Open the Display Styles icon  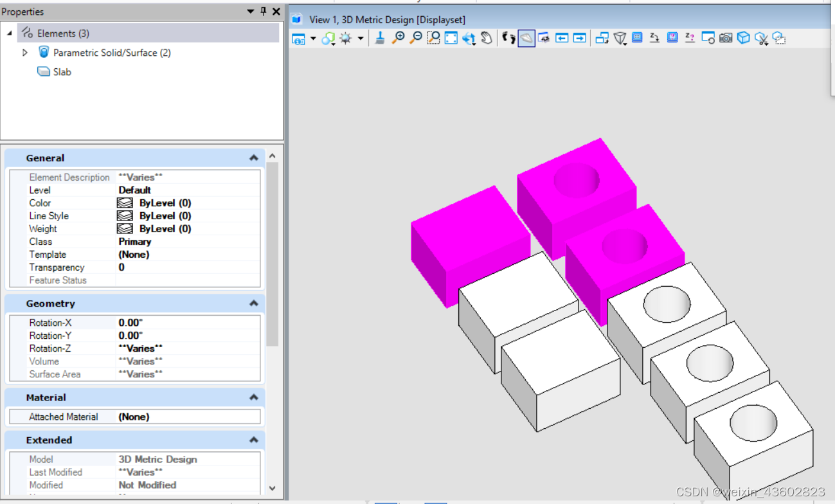coord(328,39)
